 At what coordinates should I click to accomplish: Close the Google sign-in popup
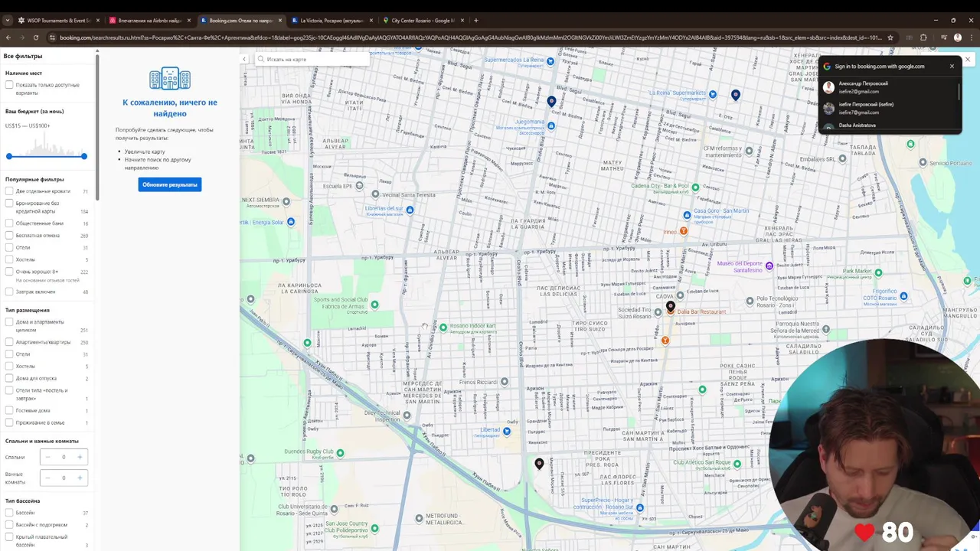[952, 66]
